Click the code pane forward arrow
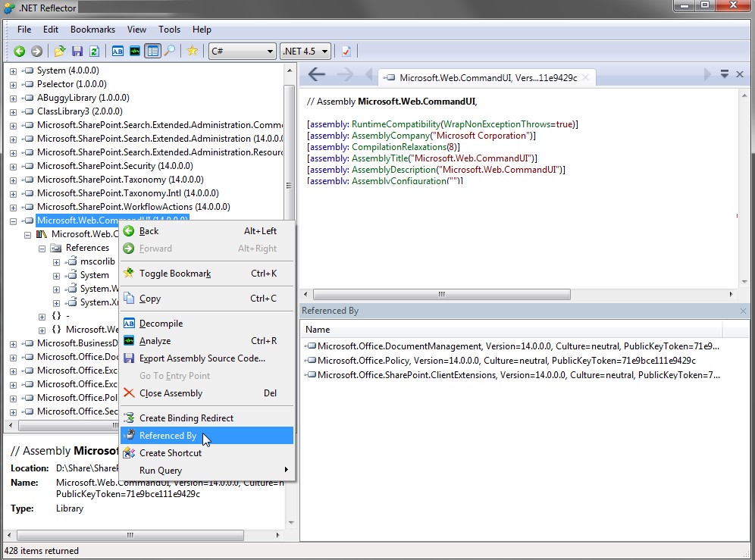Screen dimensions: 755x560 pos(345,74)
